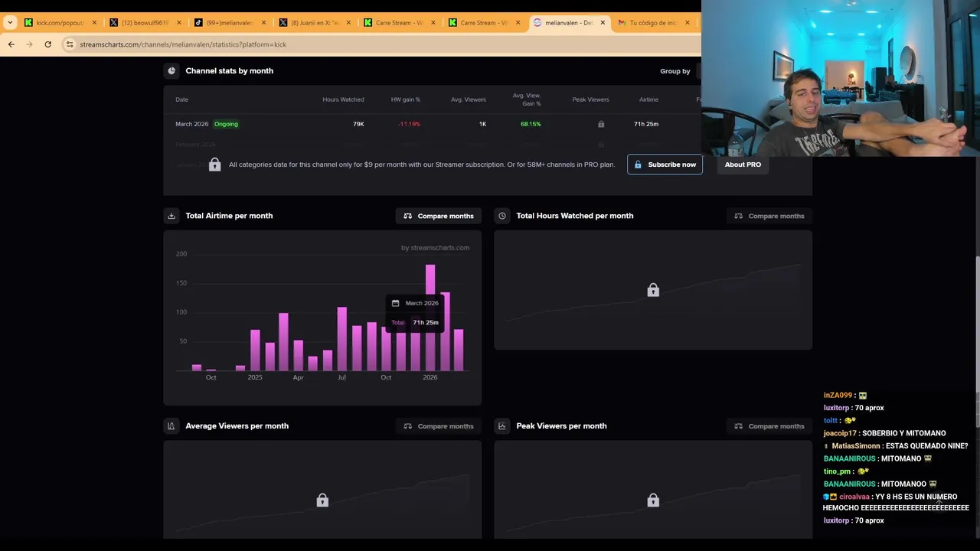Switch to the (8) Juanii en X tab
The image size is (980, 551).
pyautogui.click(x=312, y=23)
